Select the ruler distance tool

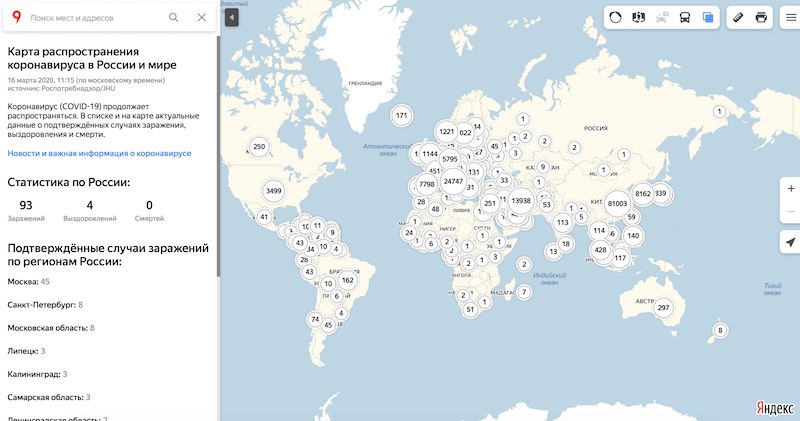coord(738,17)
